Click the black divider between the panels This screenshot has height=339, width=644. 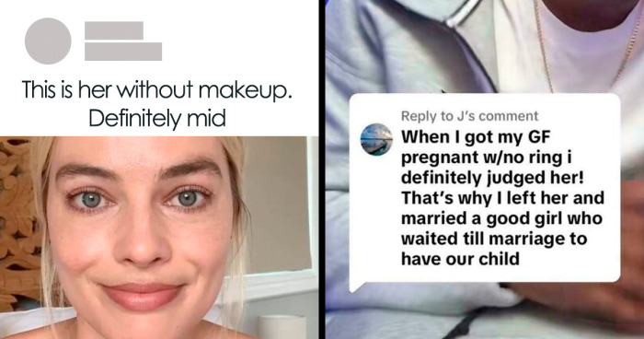click(322, 169)
